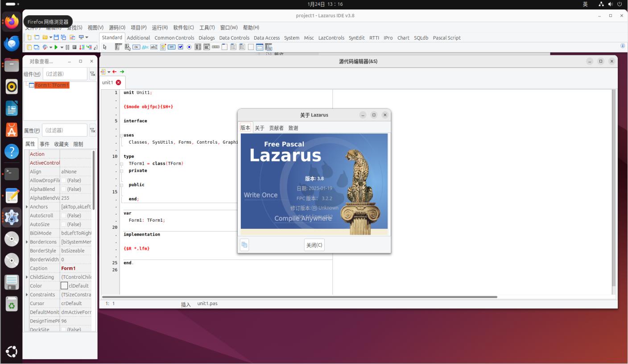628x364 pixels.
Task: Expand the Anchors property
Action: [27, 207]
